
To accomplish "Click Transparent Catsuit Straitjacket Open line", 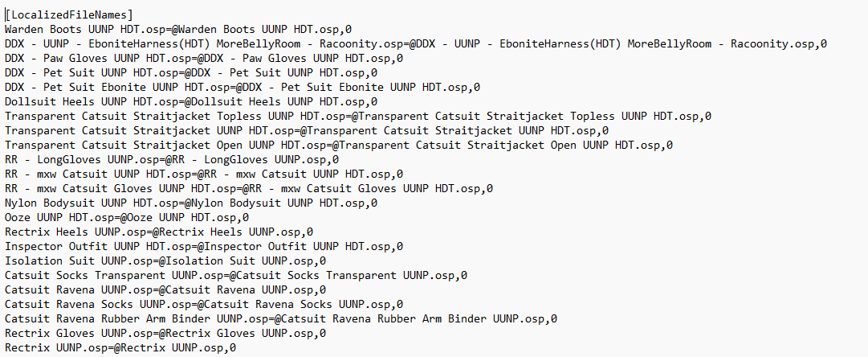I will pyautogui.click(x=339, y=145).
